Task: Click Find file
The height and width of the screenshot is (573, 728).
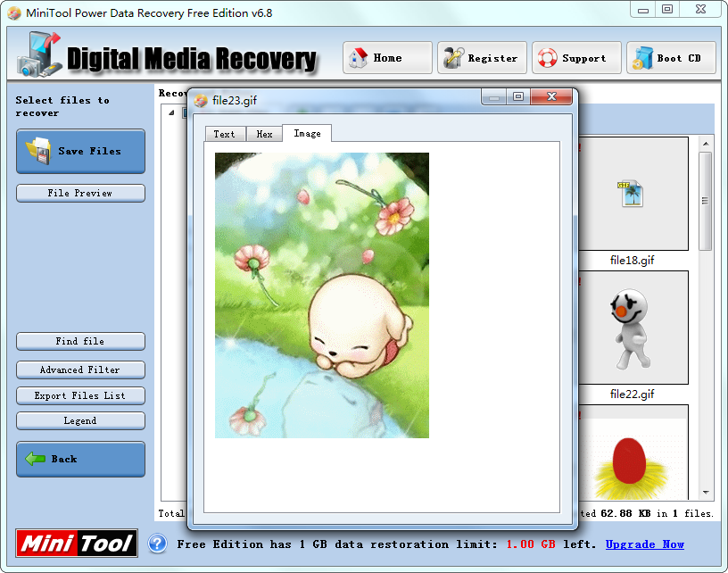Action: click(x=81, y=341)
